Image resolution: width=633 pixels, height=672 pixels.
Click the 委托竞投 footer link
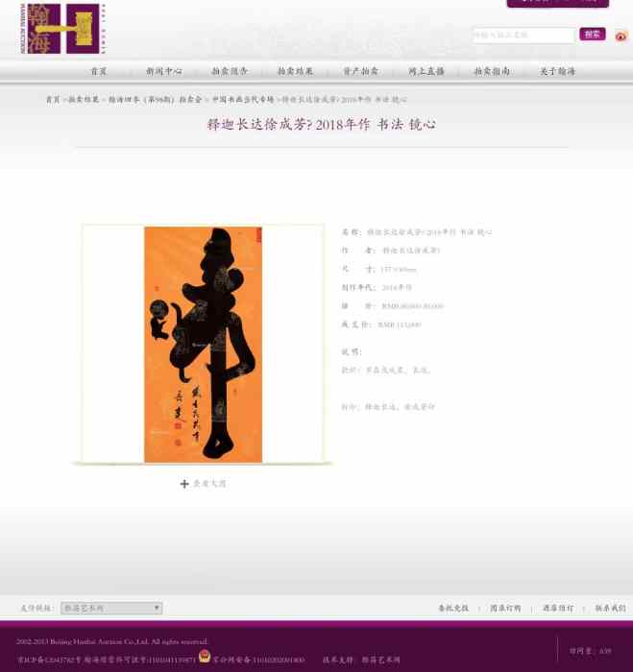coord(453,608)
